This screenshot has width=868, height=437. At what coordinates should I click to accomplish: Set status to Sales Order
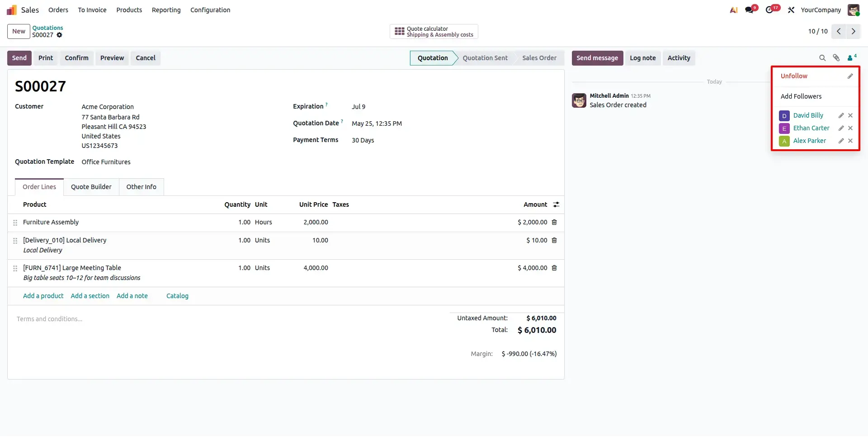pos(539,58)
